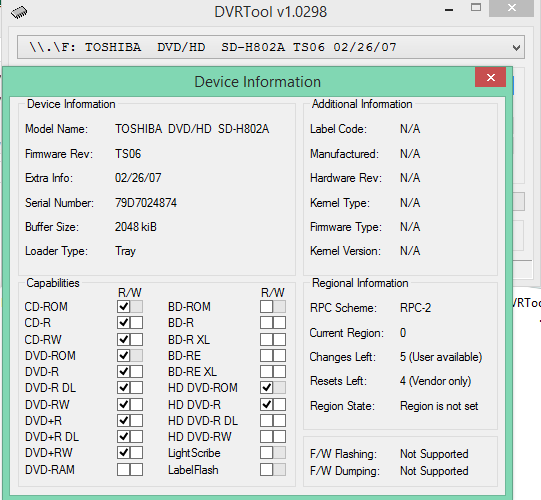Maximize the DVRTool window

[x=476, y=8]
